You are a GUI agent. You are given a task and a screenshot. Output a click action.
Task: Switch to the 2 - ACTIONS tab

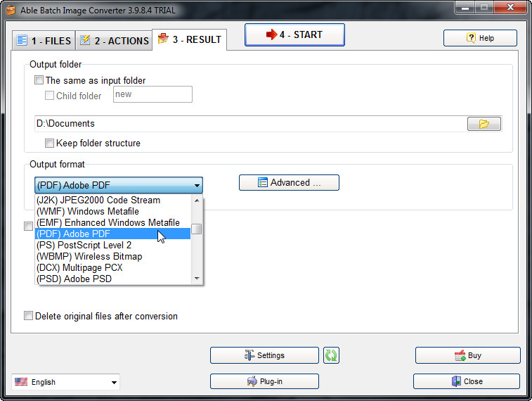(114, 41)
